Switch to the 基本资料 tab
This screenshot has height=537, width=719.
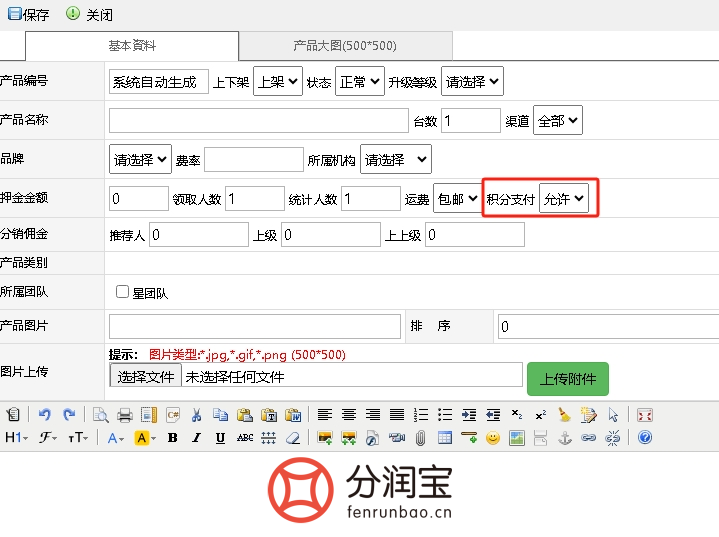[x=132, y=46]
